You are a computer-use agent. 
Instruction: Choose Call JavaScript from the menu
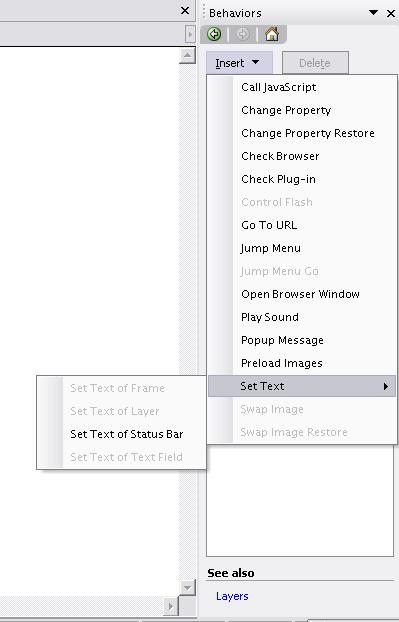click(x=279, y=87)
